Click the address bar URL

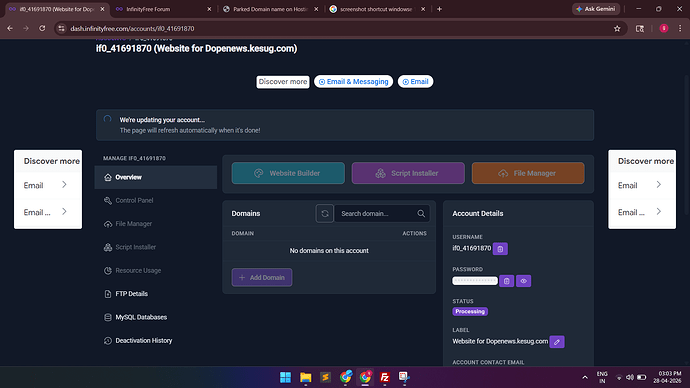tap(132, 29)
